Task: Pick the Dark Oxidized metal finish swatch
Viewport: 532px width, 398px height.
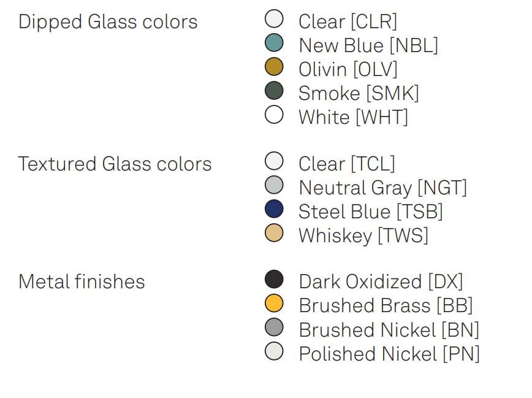Action: (274, 280)
